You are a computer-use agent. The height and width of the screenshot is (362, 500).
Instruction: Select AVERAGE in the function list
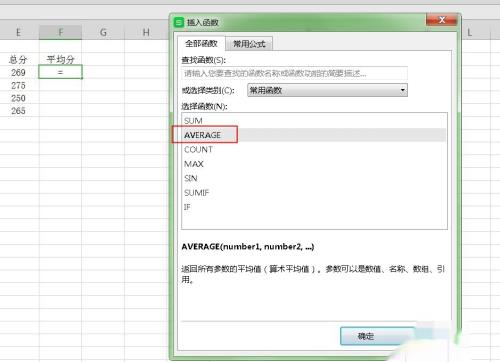coord(314,135)
